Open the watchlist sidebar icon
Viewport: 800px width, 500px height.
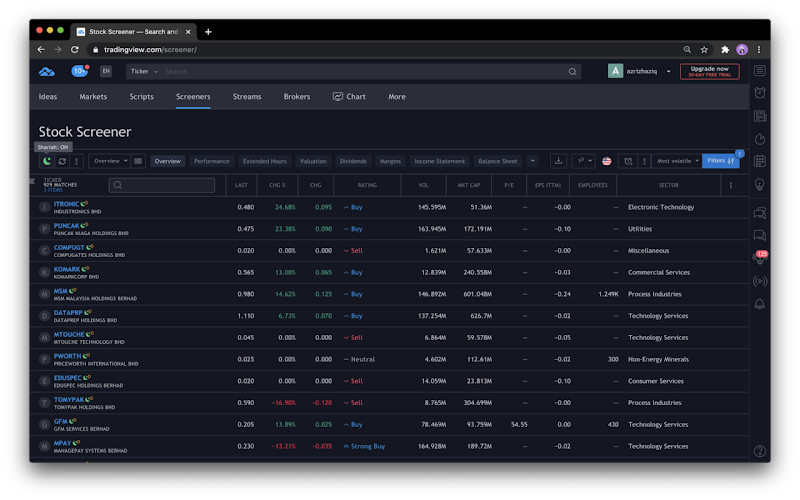coord(760,70)
